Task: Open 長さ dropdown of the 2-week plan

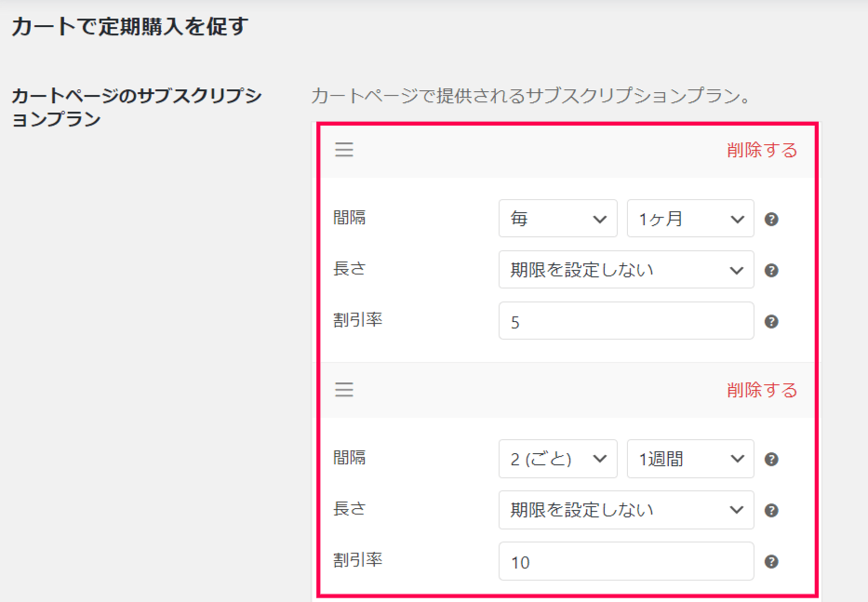Action: pos(626,510)
